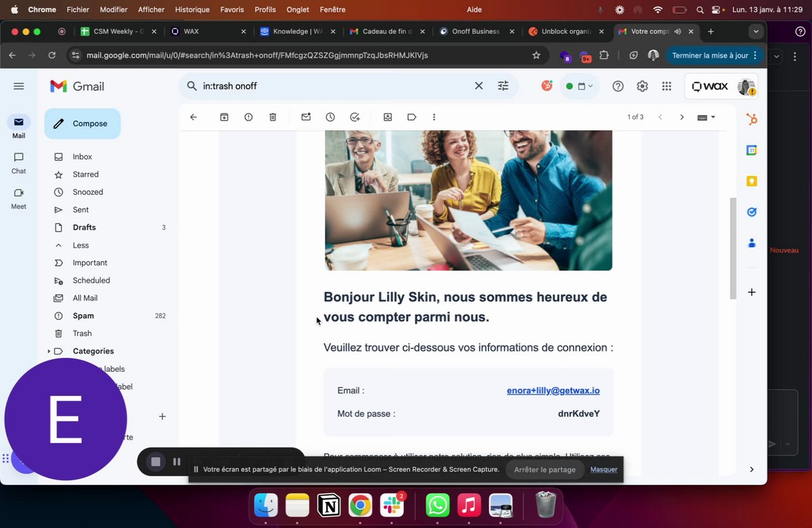Viewport: 812px width, 528px height.
Task: Open the More options three-dot menu
Action: [434, 117]
